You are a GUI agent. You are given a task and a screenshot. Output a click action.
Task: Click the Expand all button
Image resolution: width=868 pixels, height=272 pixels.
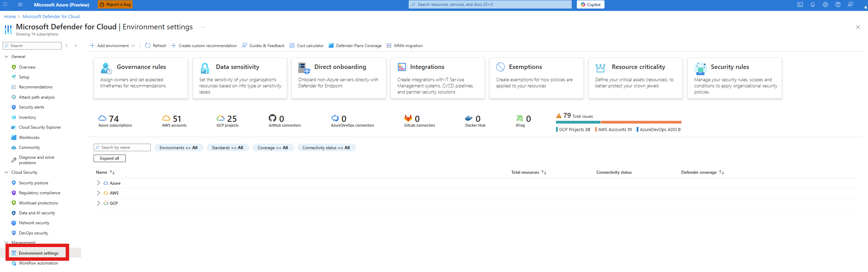click(110, 158)
